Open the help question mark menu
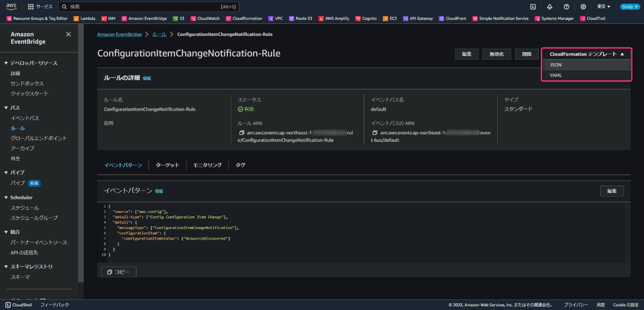Viewport: 644px width, 310px height. [x=566, y=6]
